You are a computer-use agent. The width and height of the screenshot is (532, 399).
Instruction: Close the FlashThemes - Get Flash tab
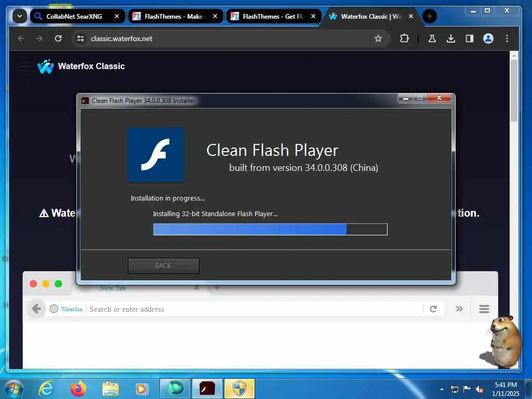coord(313,16)
